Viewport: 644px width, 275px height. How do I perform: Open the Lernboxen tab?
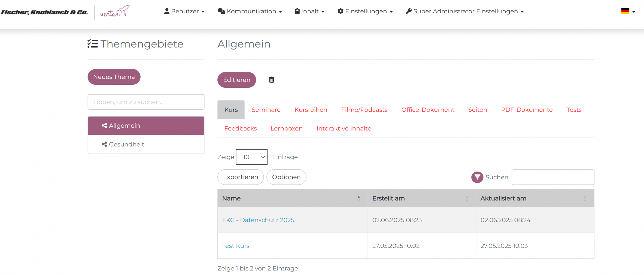click(286, 128)
